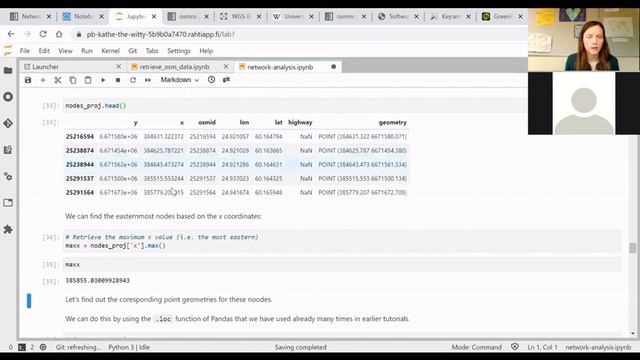Paste cells from the clipboard icon
This screenshot has height=360, width=640.
88,80
